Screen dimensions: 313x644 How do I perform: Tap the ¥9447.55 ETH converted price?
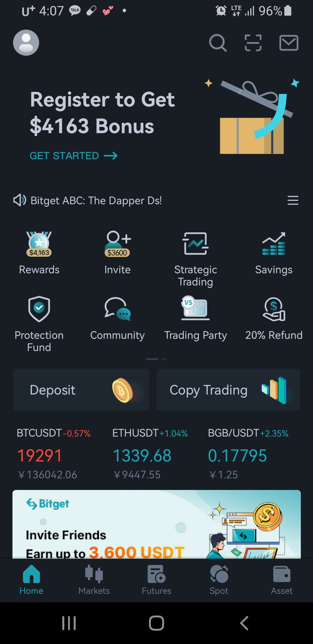pos(137,475)
